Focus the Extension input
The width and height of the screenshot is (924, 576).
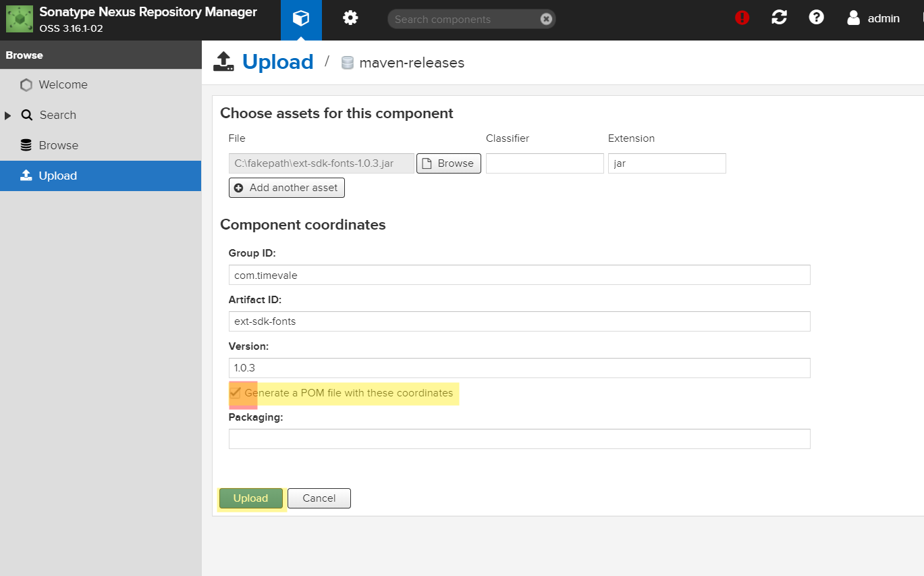click(x=667, y=163)
